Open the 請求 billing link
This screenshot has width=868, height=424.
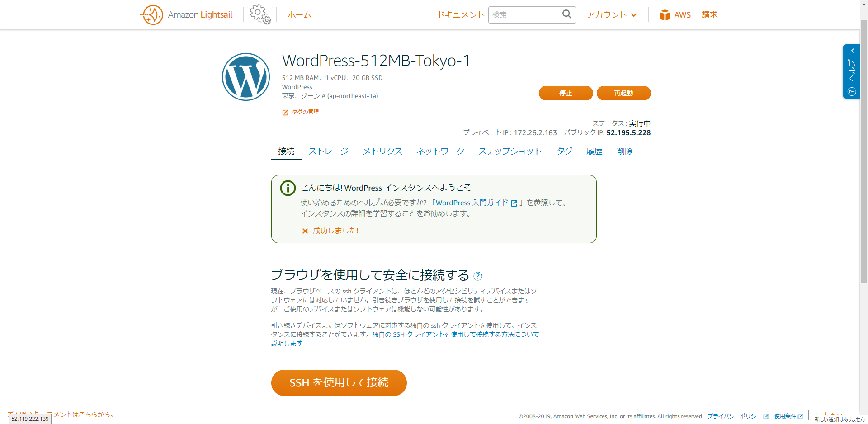[710, 15]
